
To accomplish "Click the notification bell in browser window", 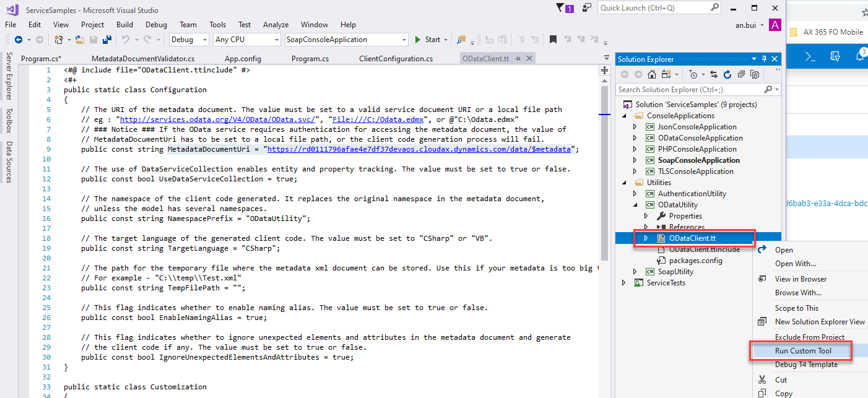I will (x=860, y=56).
